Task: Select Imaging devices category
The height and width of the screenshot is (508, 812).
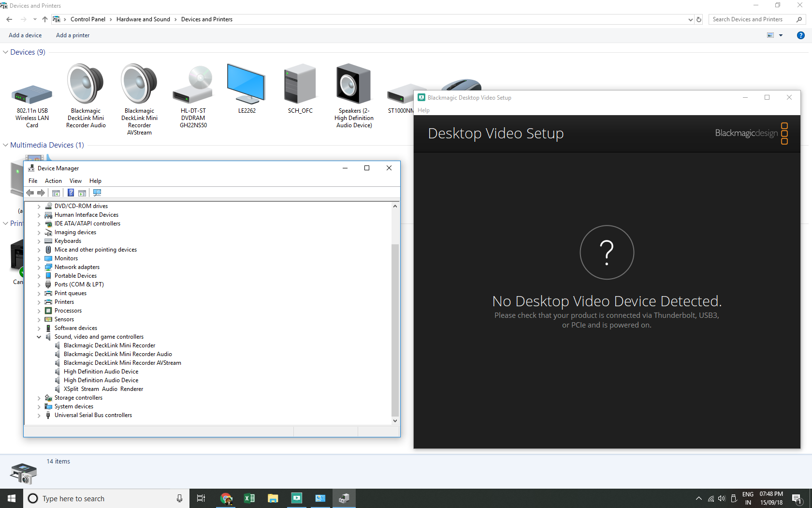Action: [75, 232]
